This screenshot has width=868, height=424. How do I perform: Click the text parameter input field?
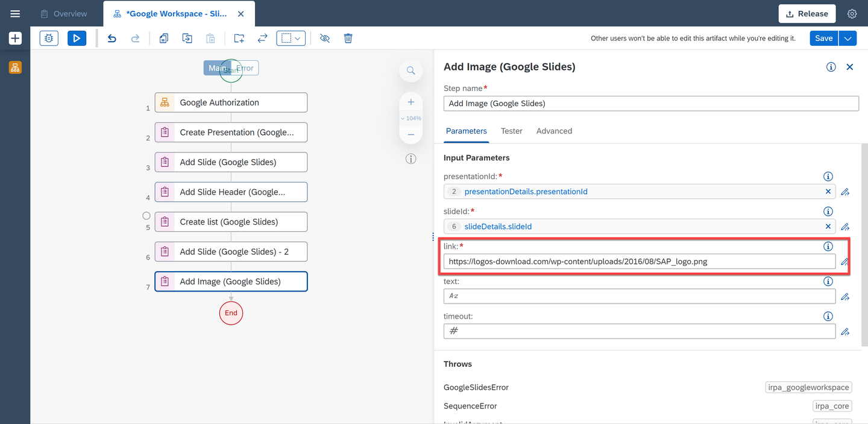640,296
